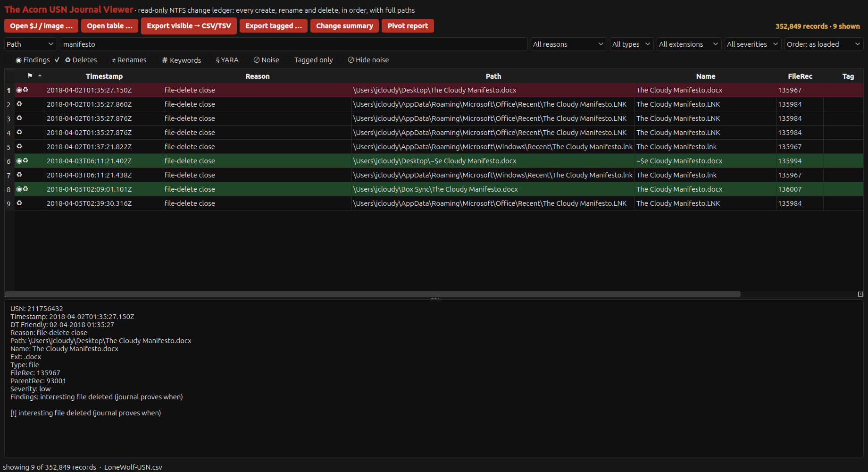Click the LoneWolf-USN.csv status bar text
Image resolution: width=868 pixels, height=472 pixels.
[133, 467]
